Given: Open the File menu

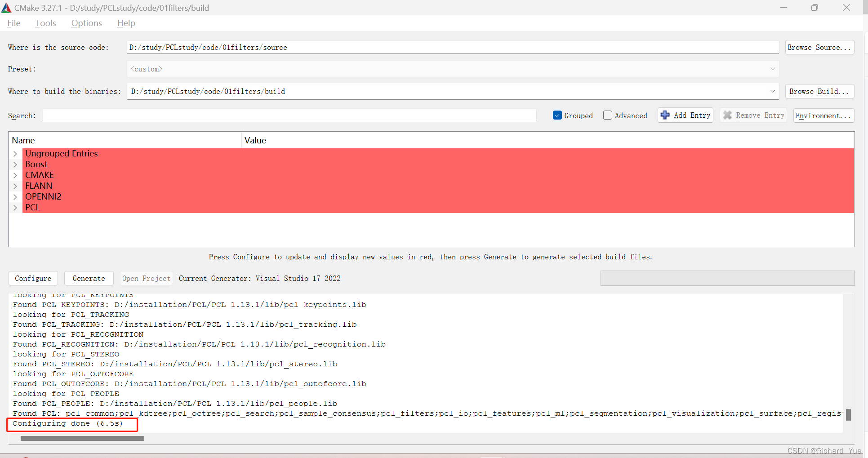Looking at the screenshot, I should [14, 23].
